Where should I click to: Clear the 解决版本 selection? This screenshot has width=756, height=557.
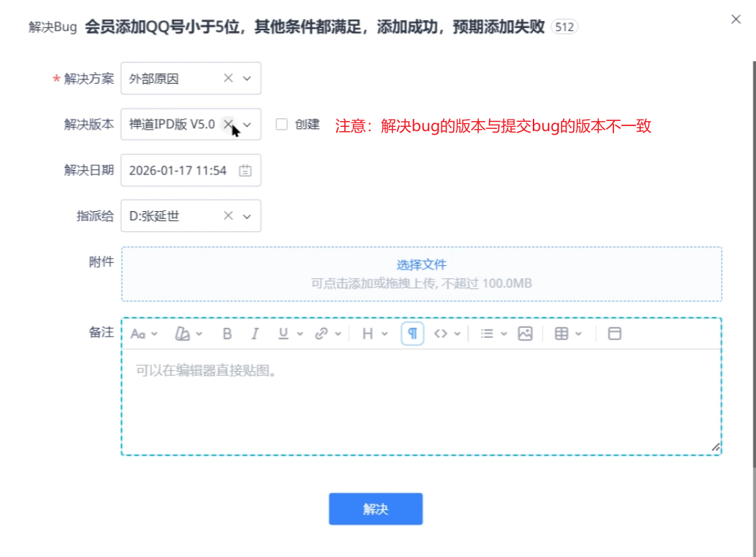click(228, 124)
